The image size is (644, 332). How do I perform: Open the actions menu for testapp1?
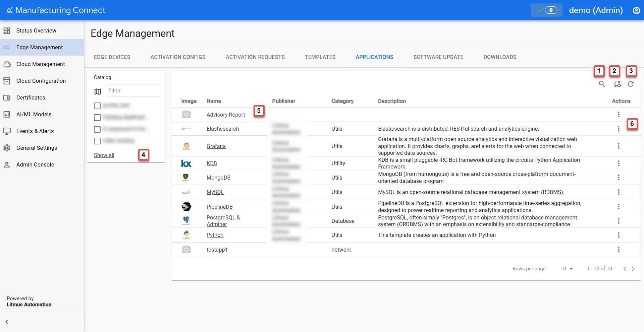619,250
